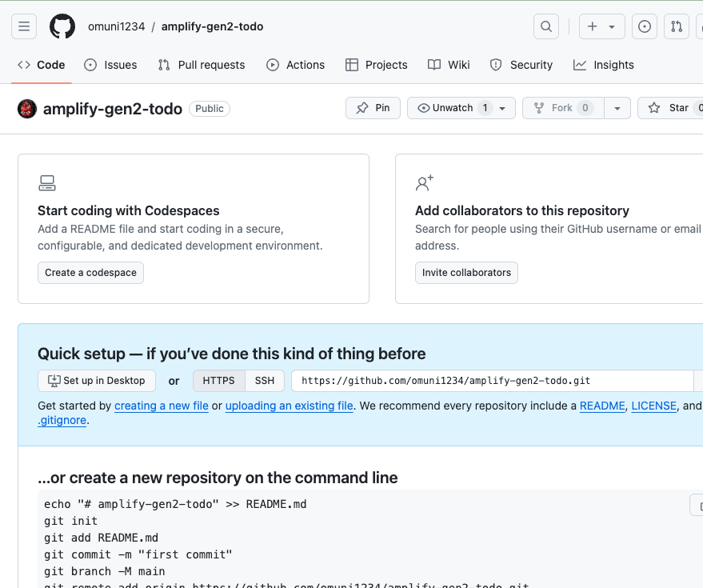Image resolution: width=703 pixels, height=588 pixels.
Task: Open the issues circle icon in header
Action: 645,26
